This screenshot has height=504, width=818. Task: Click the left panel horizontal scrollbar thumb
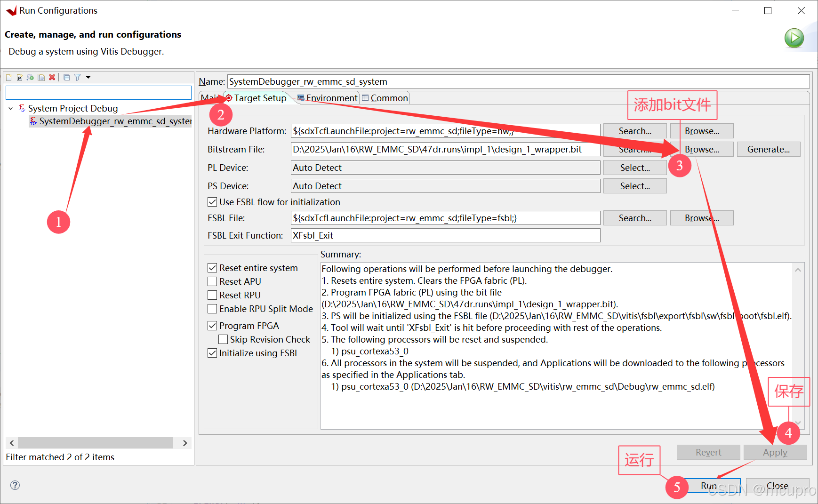click(x=96, y=443)
